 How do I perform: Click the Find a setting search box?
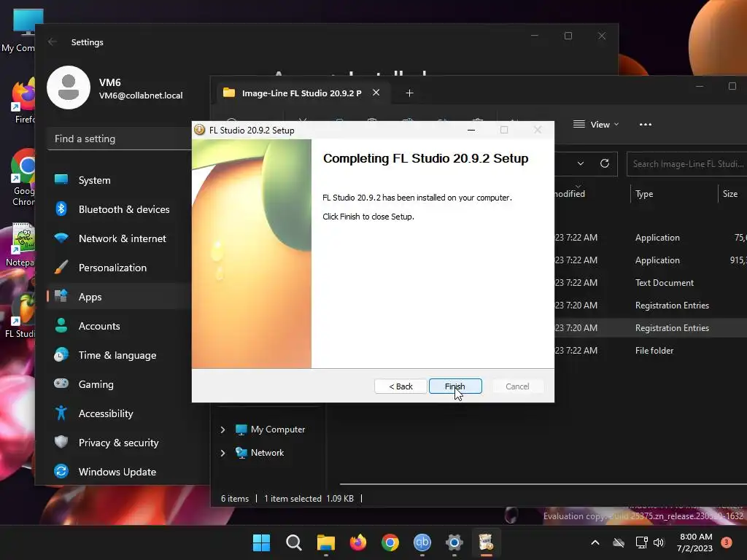119,139
